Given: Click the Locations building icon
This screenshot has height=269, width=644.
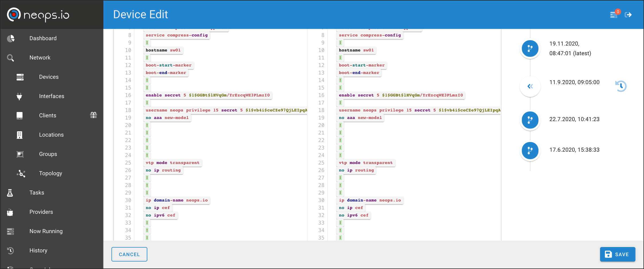Looking at the screenshot, I should tap(20, 135).
